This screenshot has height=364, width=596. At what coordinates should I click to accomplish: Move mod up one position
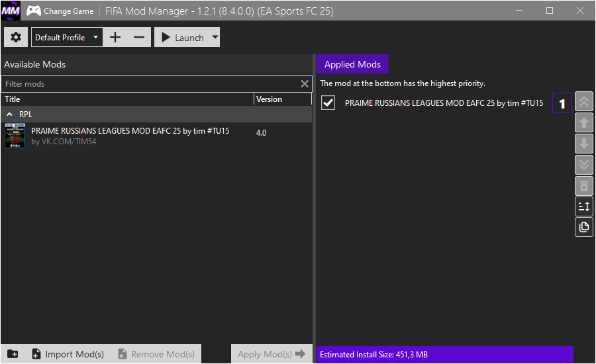click(x=584, y=122)
